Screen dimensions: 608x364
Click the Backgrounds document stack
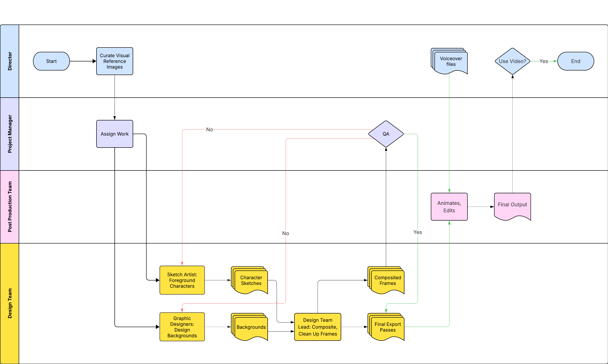coord(249,327)
